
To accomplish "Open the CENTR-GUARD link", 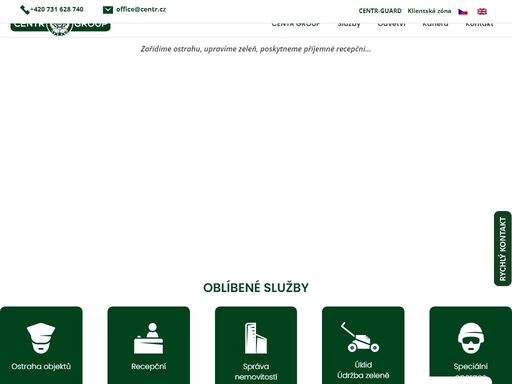I will click(380, 11).
